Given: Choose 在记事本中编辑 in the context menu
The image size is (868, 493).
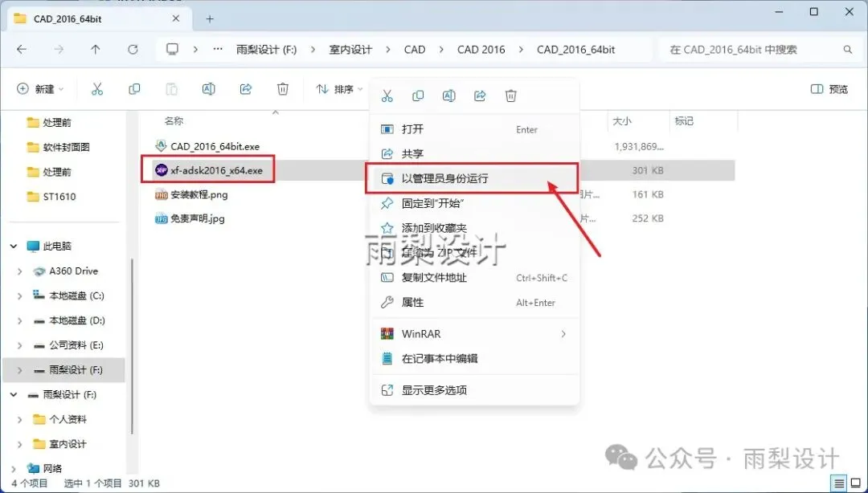Looking at the screenshot, I should [x=475, y=359].
